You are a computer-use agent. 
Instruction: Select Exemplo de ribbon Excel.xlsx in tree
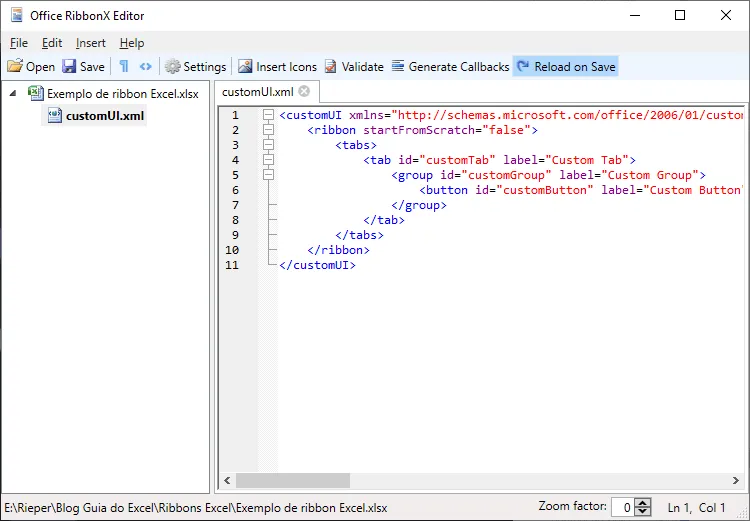point(122,94)
